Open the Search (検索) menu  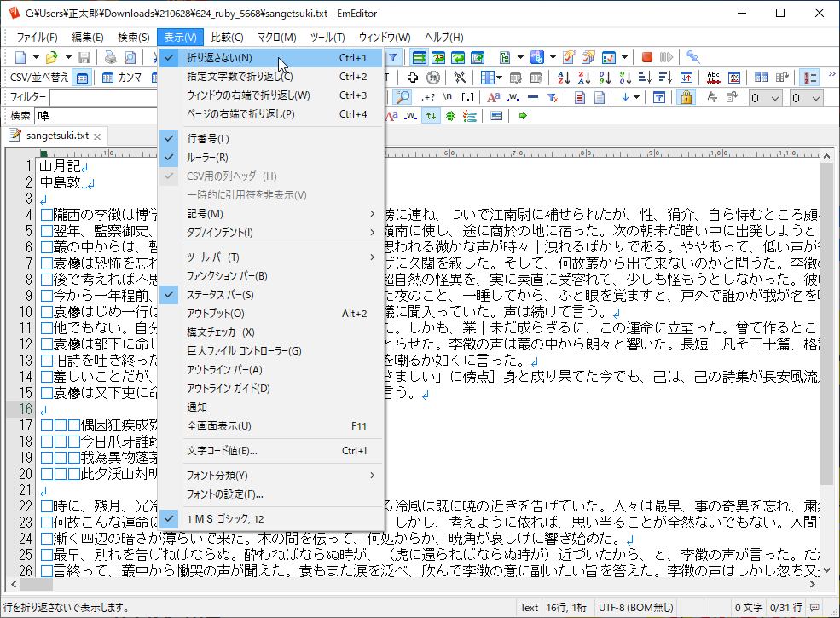133,38
